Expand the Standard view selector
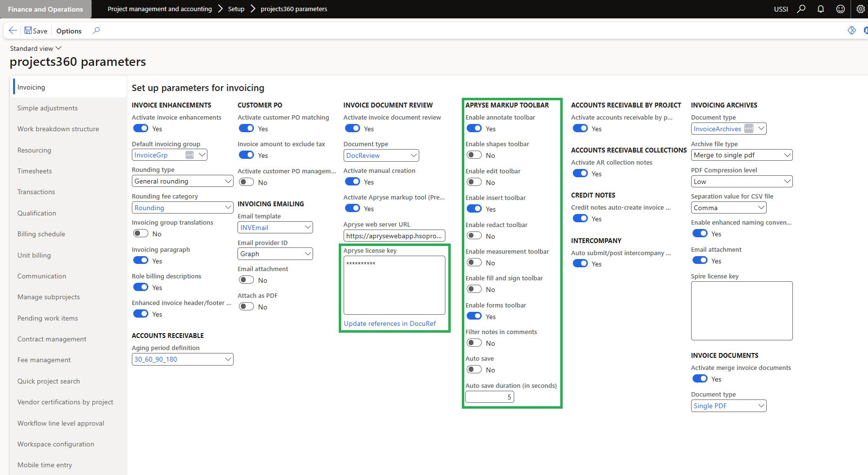This screenshot has height=475, width=868. [36, 48]
